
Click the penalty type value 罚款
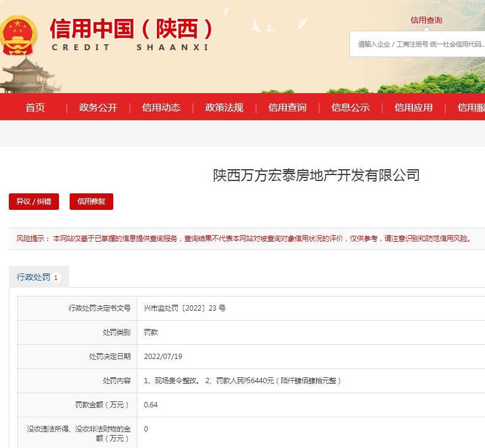(x=150, y=332)
